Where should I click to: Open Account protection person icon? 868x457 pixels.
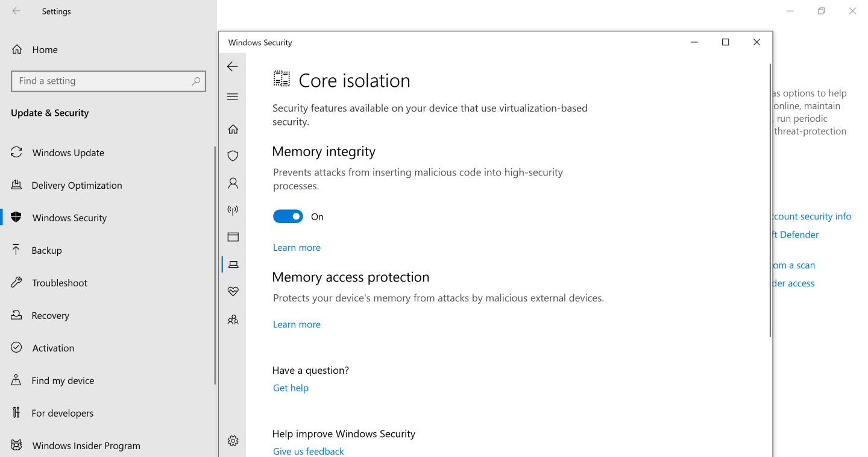[x=233, y=183]
